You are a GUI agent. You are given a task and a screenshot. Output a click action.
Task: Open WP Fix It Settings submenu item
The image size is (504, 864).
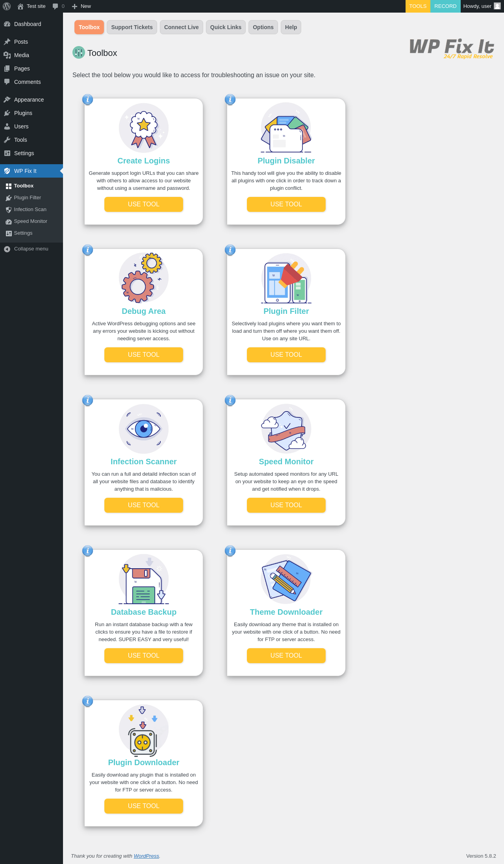tap(31, 233)
